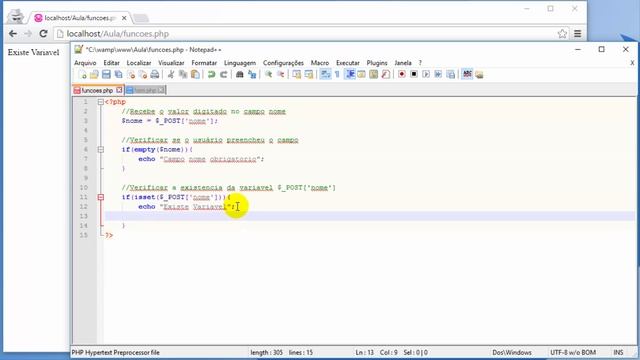This screenshot has width=640, height=360.
Task: Open the Arquivo menu
Action: click(x=85, y=63)
